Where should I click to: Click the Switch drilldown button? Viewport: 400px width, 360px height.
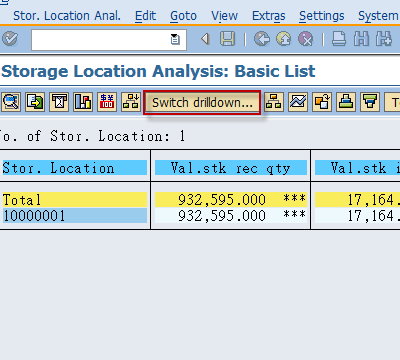pos(202,103)
